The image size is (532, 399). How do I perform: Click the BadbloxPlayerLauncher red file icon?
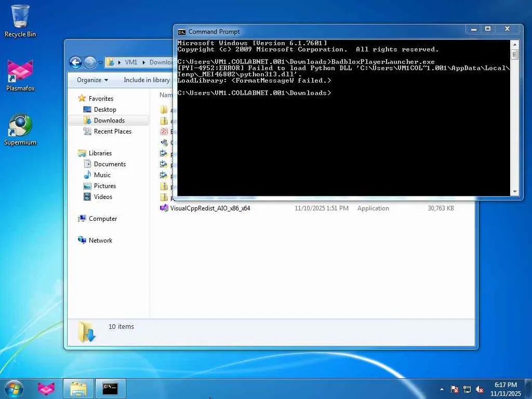[x=164, y=131]
